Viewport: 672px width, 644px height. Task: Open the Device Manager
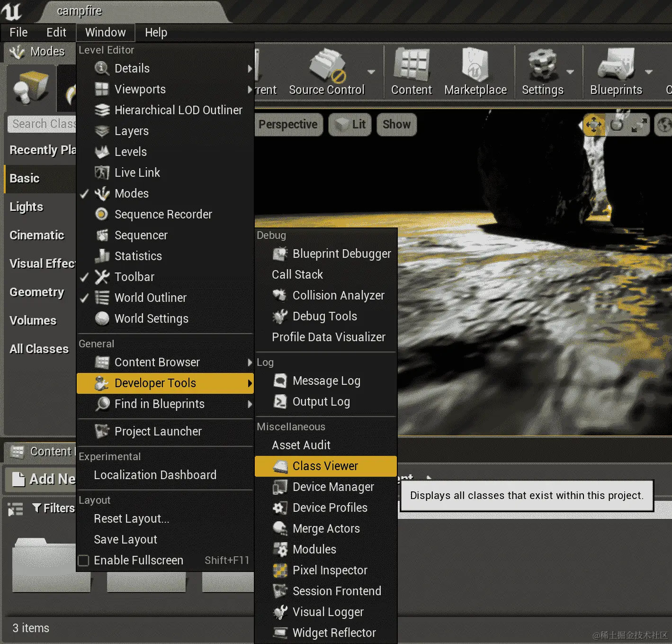click(326, 487)
